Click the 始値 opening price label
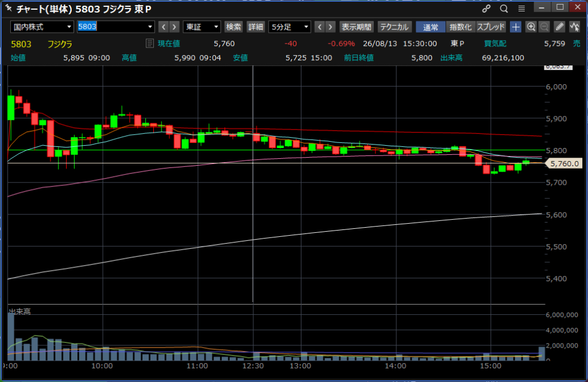Screen dimensions: 588x382 [x=18, y=58]
